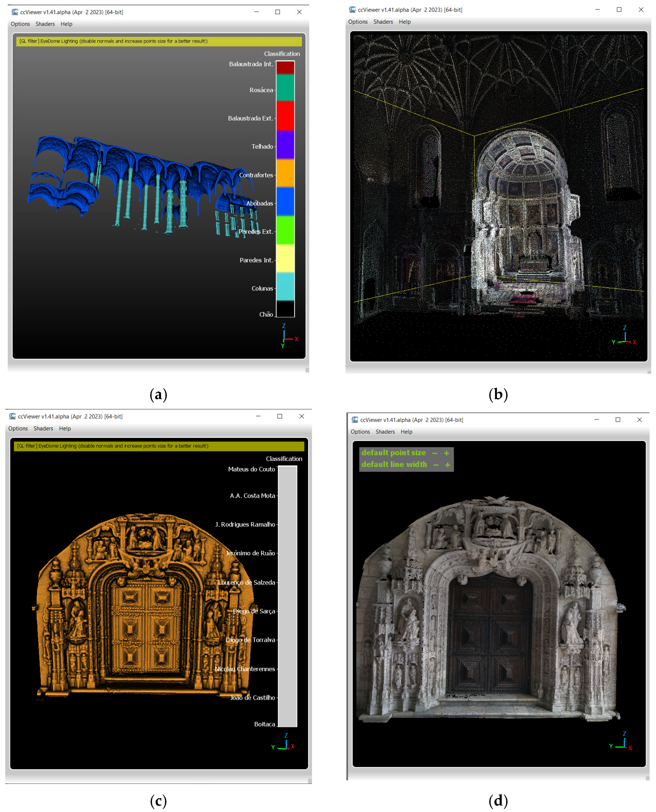The image size is (656, 812).
Task: Close the orange portal ccViewer window
Action: click(301, 416)
